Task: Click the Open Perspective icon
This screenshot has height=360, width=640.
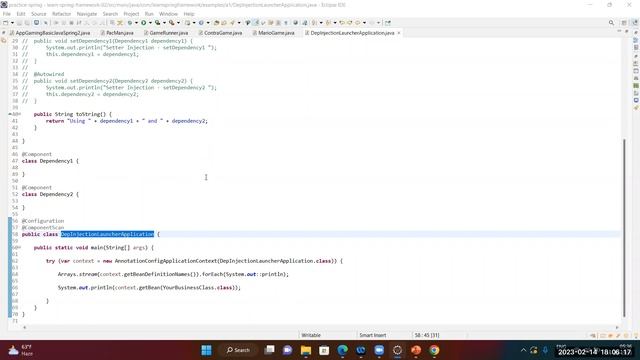Action: tap(624, 23)
